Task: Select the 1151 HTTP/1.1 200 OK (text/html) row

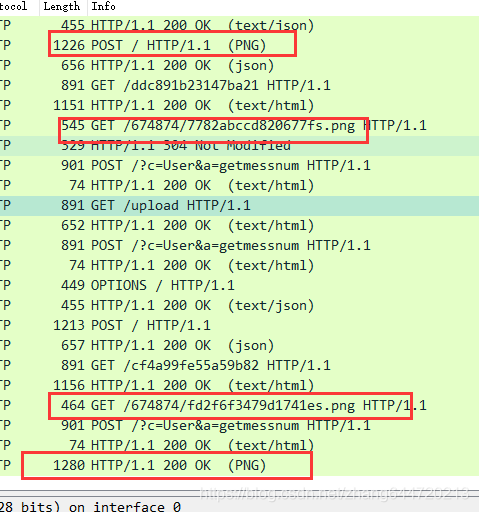Action: point(239,105)
